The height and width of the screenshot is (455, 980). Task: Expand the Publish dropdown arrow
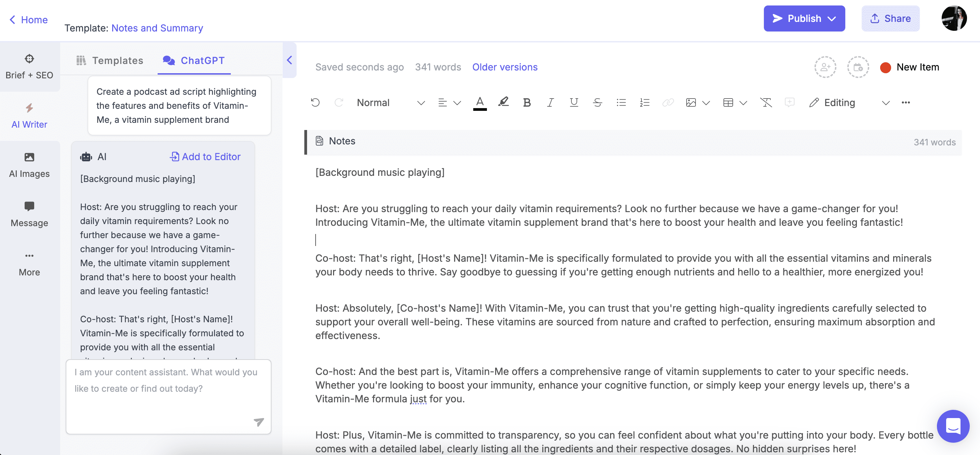coord(832,19)
